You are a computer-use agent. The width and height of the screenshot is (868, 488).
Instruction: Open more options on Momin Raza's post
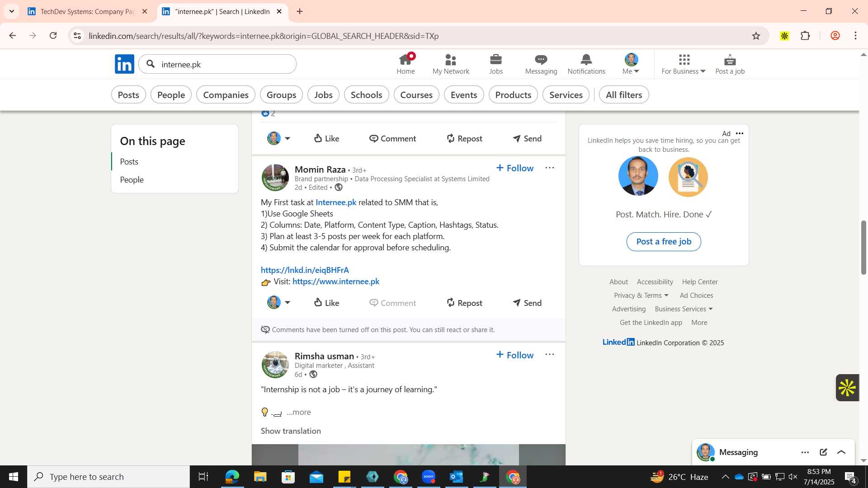549,168
